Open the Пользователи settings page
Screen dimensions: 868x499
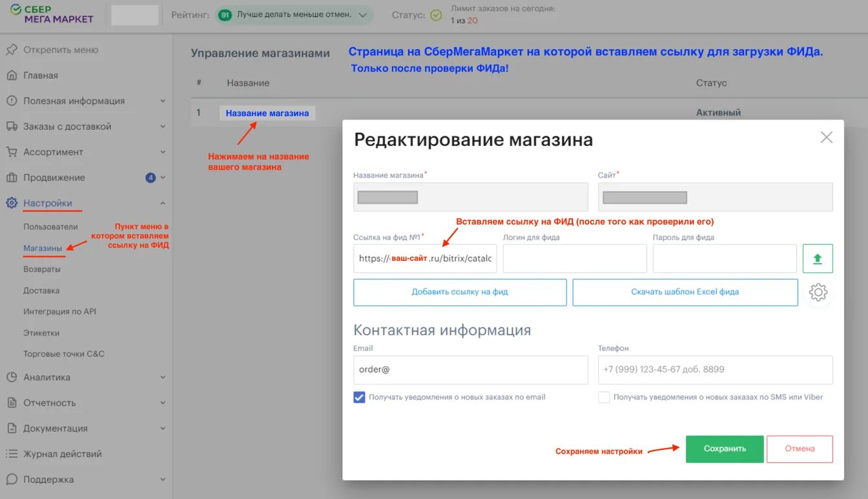click(x=50, y=227)
